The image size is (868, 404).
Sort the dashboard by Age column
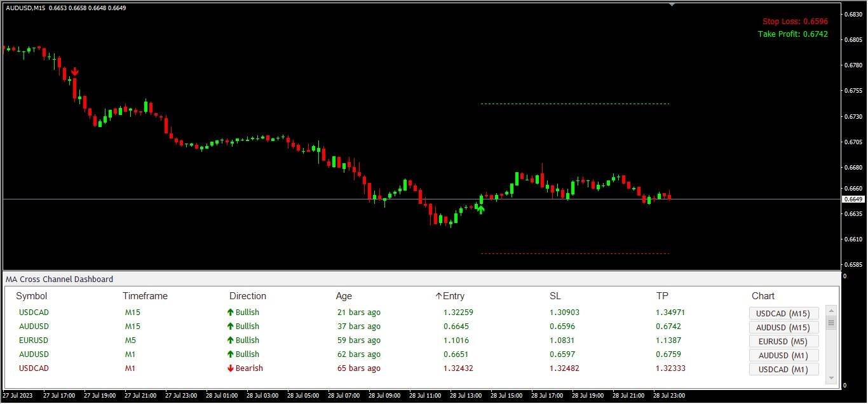344,296
